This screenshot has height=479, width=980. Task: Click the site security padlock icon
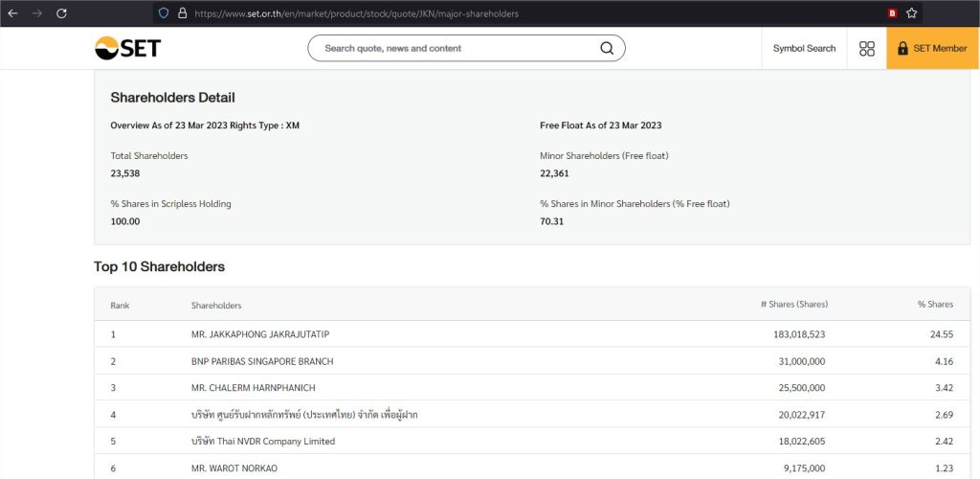(x=182, y=13)
